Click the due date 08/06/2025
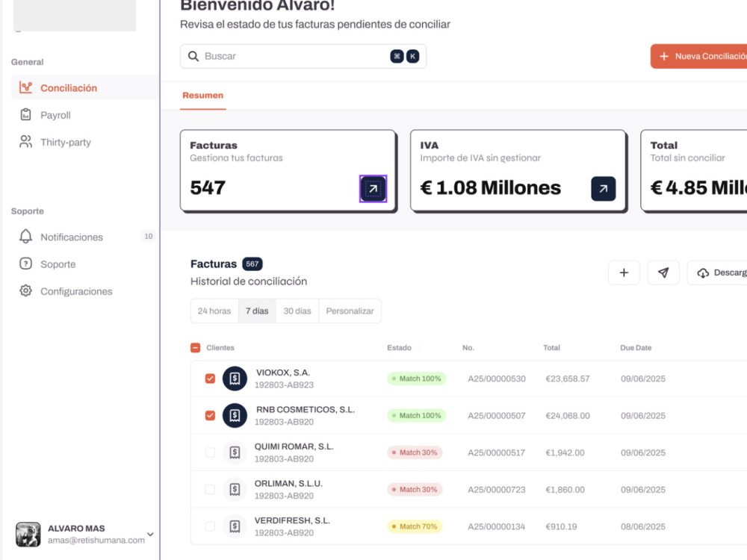 [x=643, y=526]
